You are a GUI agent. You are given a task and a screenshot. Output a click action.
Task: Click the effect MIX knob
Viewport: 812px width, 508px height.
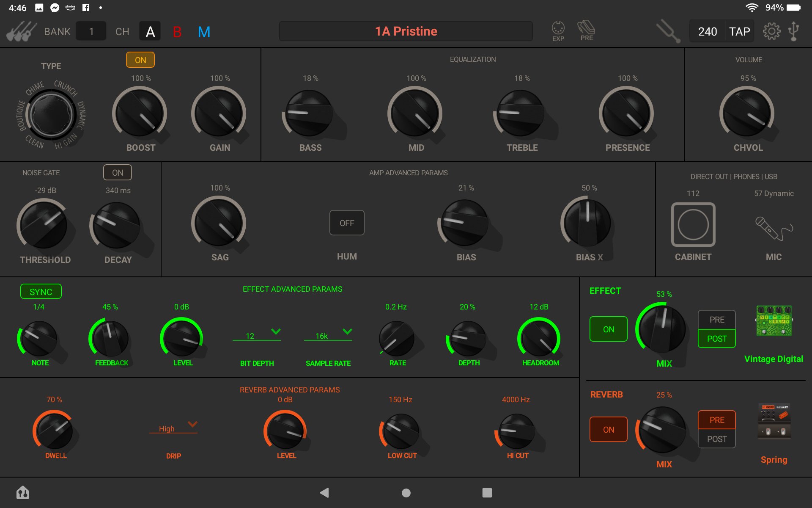coord(662,329)
